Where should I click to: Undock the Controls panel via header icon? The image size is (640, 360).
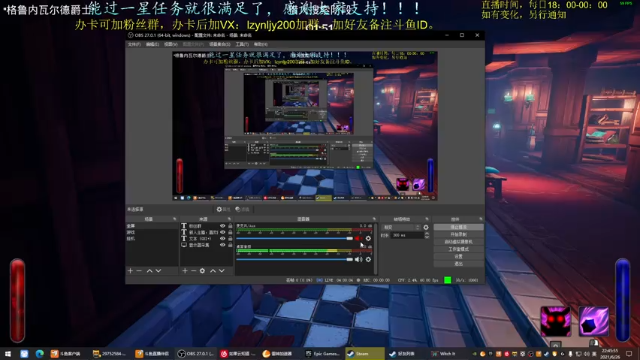[x=481, y=219]
